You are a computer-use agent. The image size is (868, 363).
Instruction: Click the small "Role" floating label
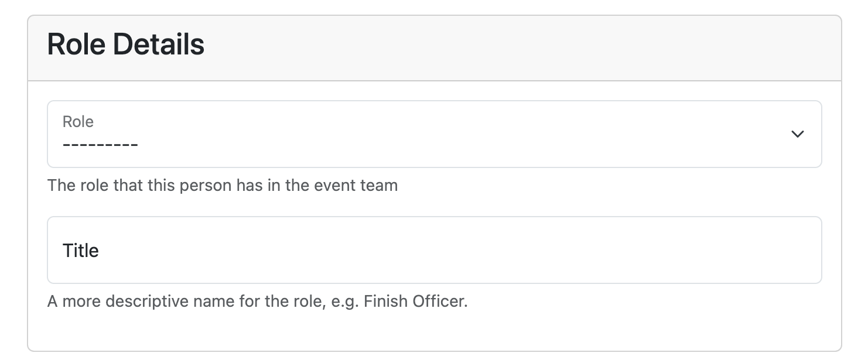point(78,122)
